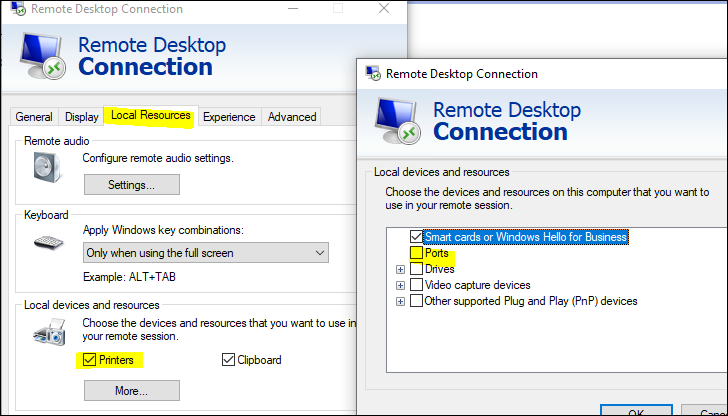
Task: Select the Ports row label
Action: click(x=436, y=253)
